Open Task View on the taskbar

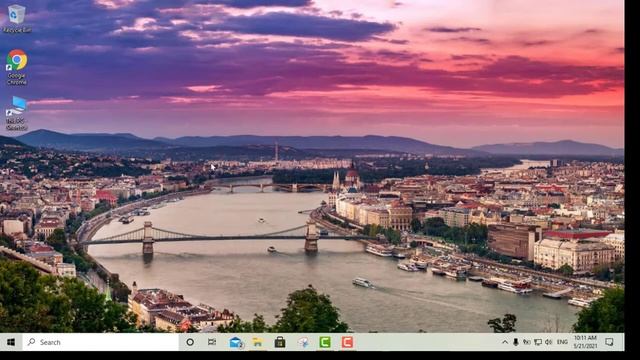212,342
